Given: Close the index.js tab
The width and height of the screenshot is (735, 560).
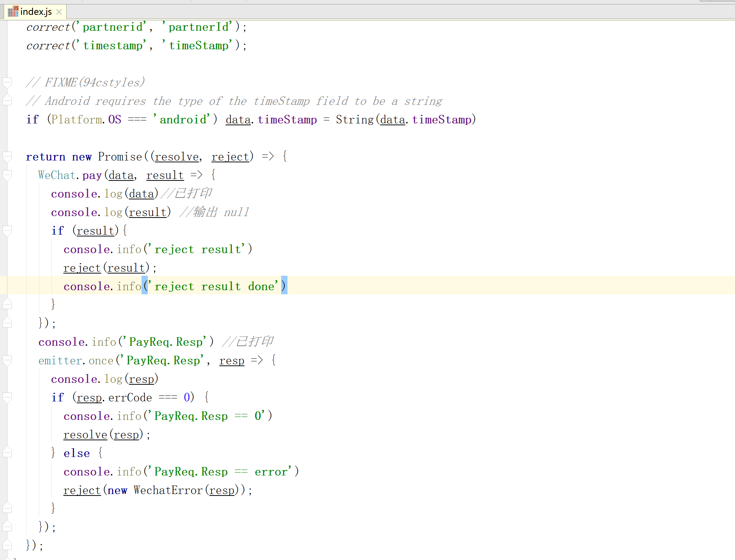Looking at the screenshot, I should coord(59,12).
